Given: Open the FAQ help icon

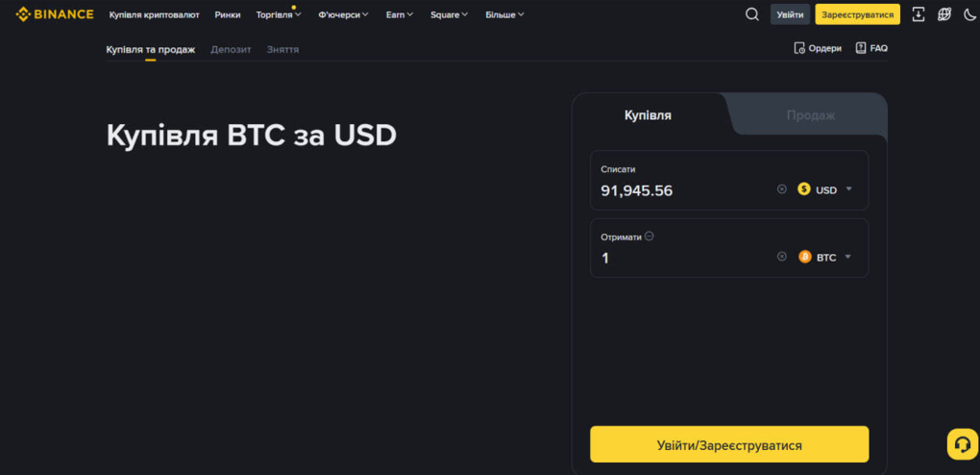Looking at the screenshot, I should [x=861, y=48].
